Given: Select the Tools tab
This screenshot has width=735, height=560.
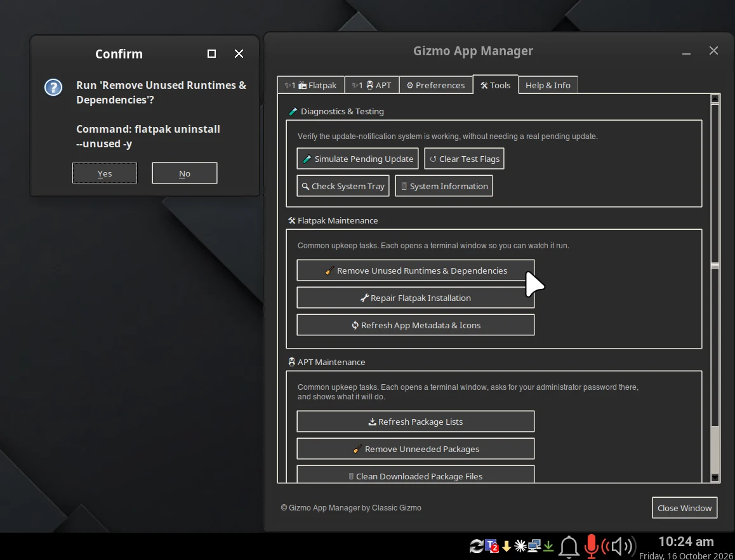Looking at the screenshot, I should pos(496,85).
